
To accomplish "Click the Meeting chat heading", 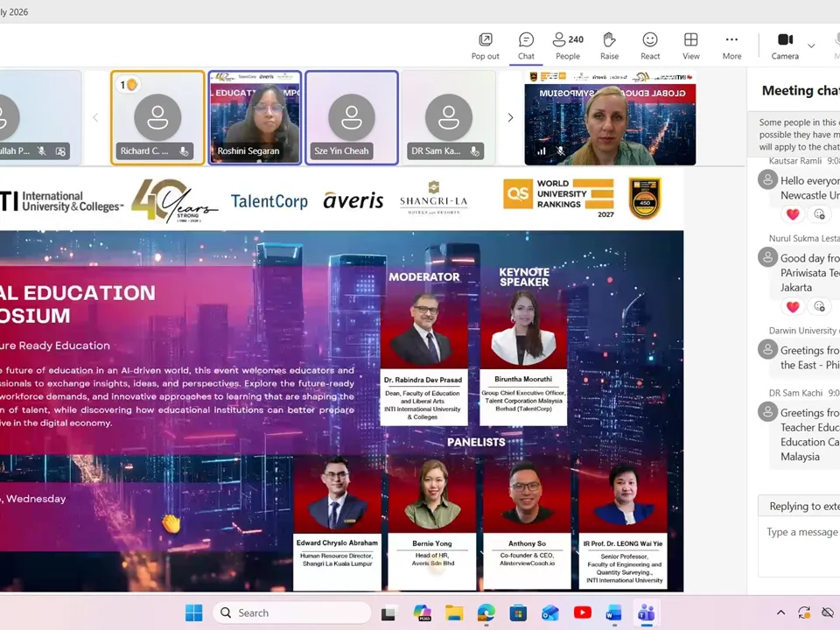I will click(x=801, y=90).
